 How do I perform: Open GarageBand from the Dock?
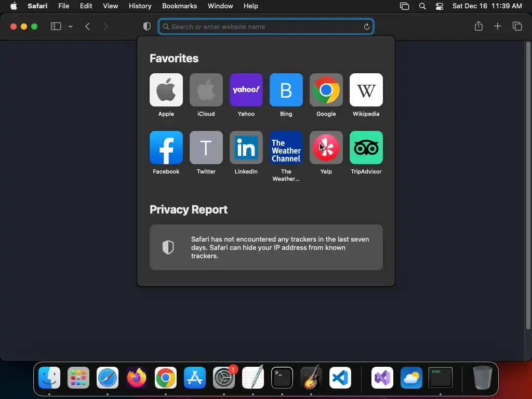tap(311, 378)
